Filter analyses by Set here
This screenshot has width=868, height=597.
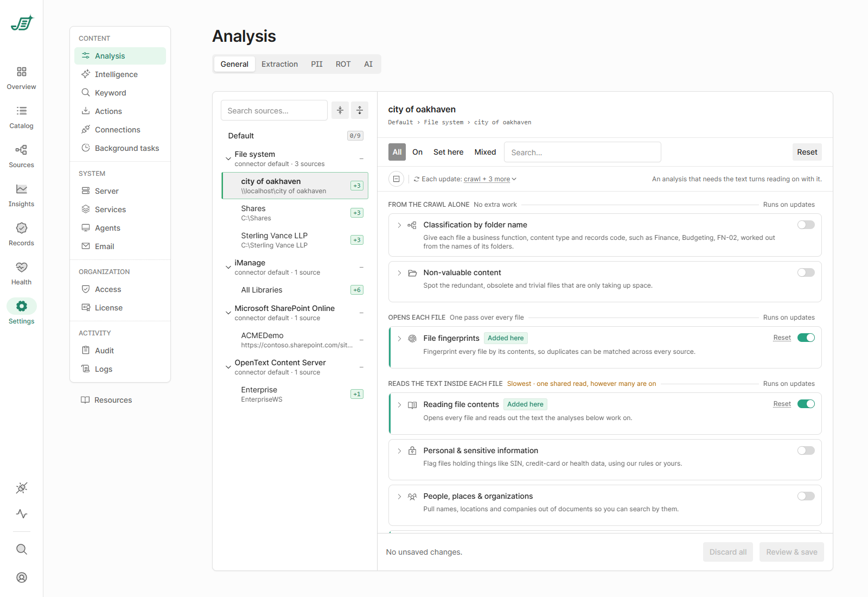coord(448,152)
